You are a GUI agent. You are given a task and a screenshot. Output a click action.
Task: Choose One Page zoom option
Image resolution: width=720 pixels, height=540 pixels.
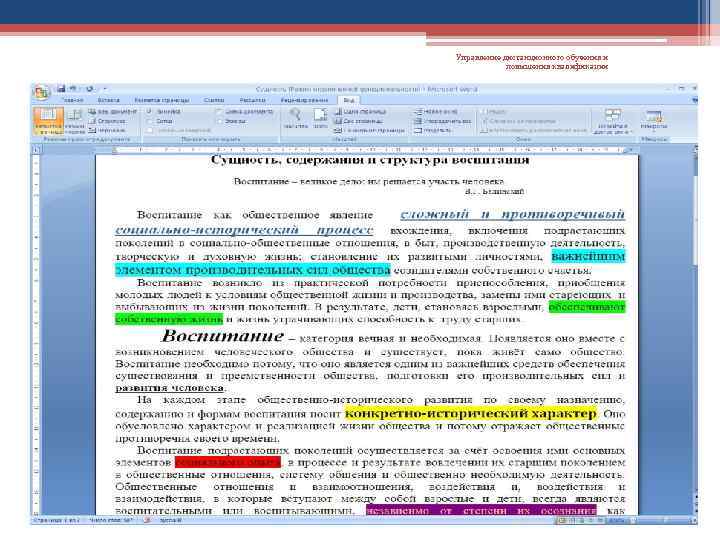[x=360, y=112]
